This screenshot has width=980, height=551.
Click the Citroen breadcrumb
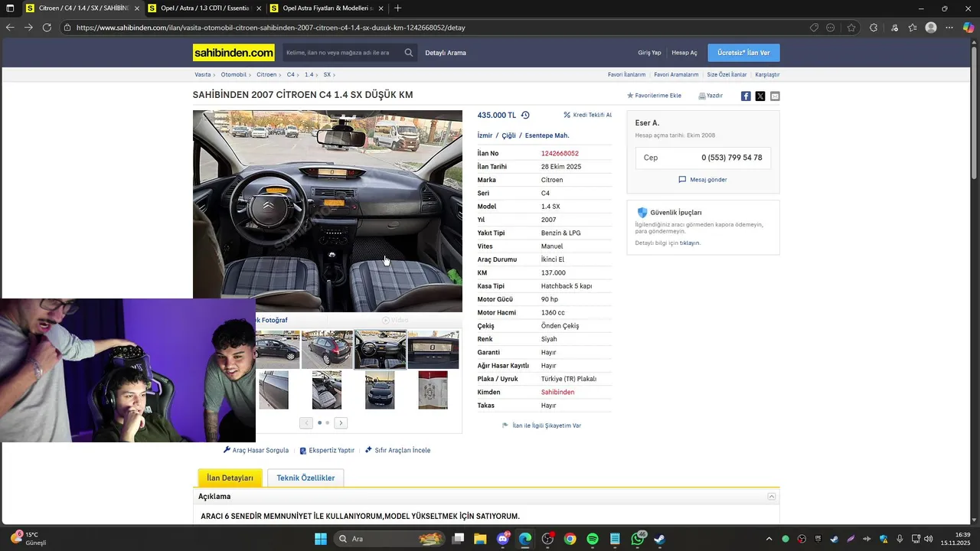(266, 75)
